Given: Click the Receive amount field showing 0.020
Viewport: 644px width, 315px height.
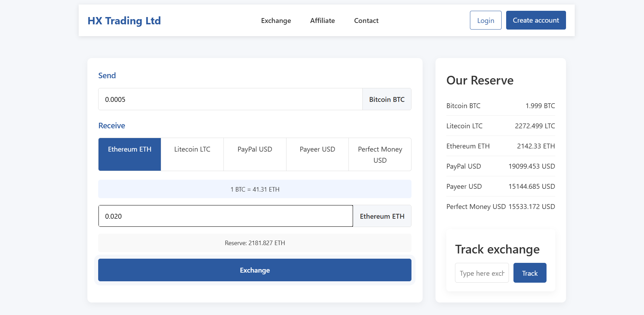Looking at the screenshot, I should coord(226,216).
